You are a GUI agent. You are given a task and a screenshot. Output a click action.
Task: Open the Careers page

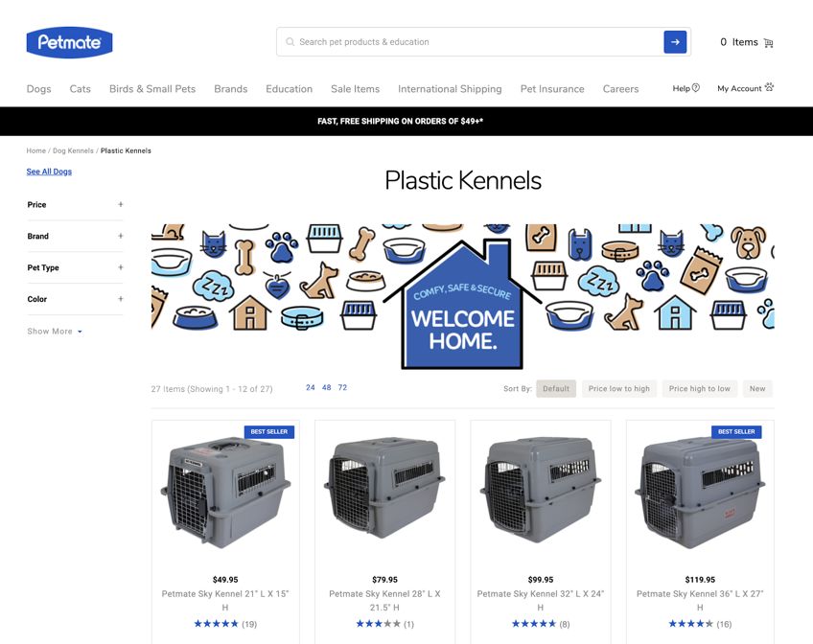point(620,88)
